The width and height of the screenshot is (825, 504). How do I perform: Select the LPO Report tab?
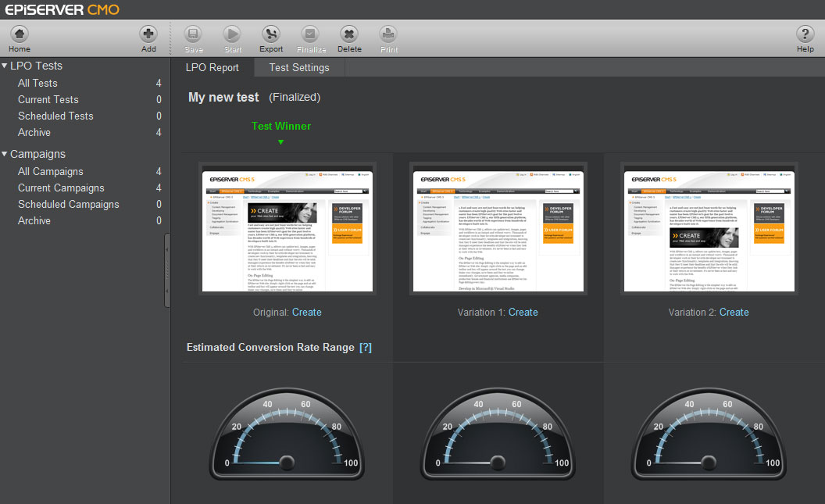pos(212,68)
